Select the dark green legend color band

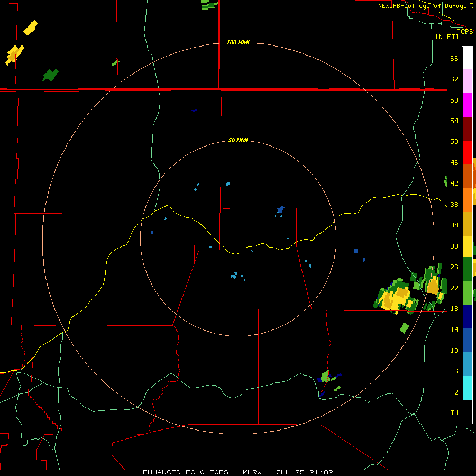click(467, 269)
